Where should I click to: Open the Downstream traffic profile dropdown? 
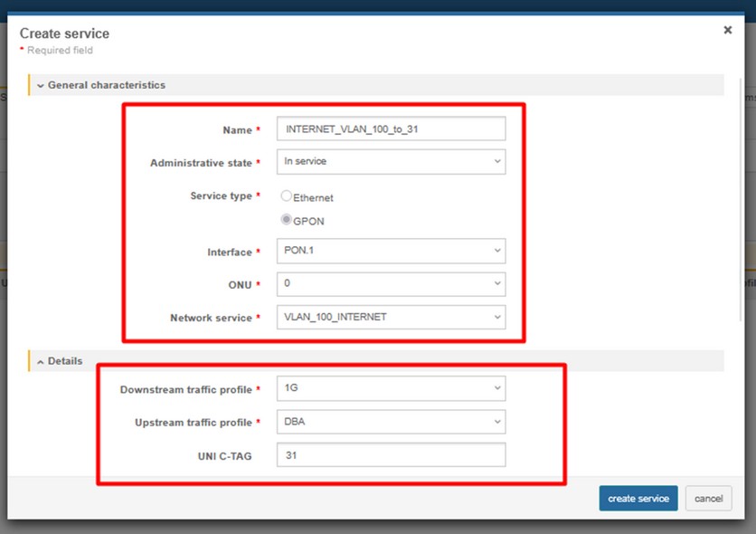tap(390, 388)
